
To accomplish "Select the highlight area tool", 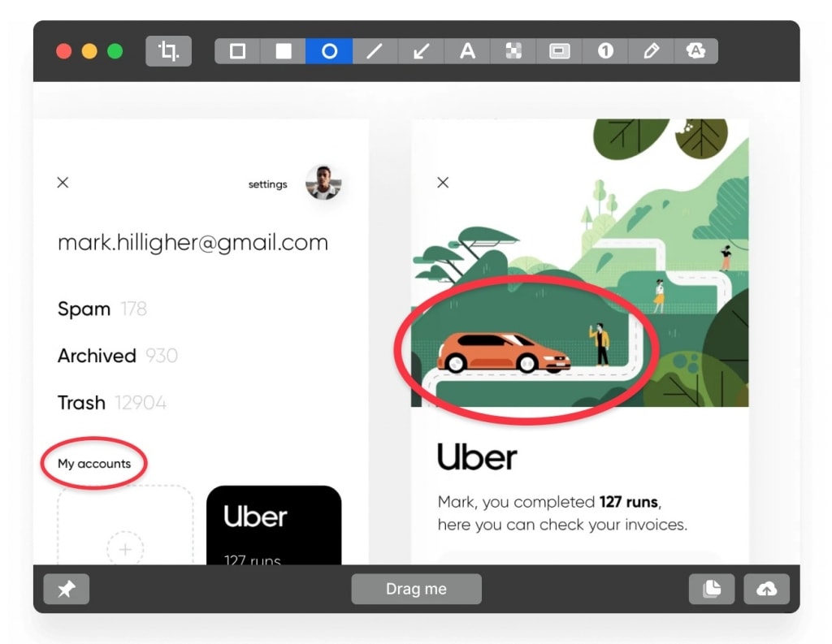I will [559, 51].
